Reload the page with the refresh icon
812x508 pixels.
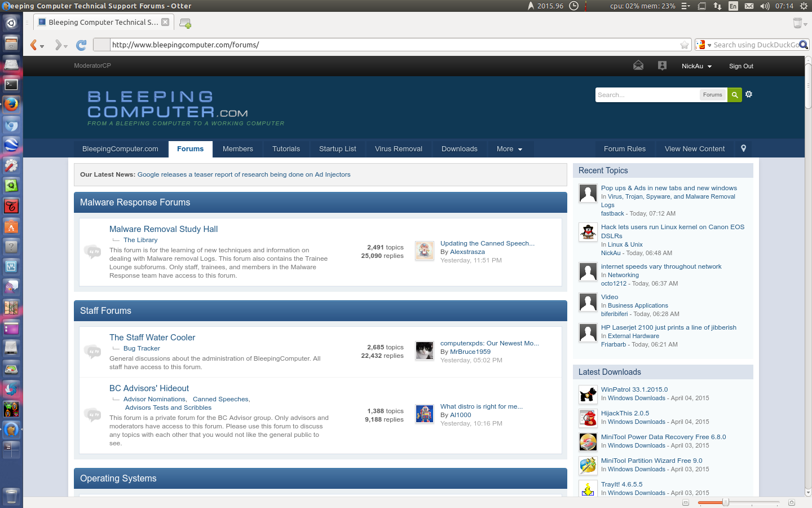[81, 45]
